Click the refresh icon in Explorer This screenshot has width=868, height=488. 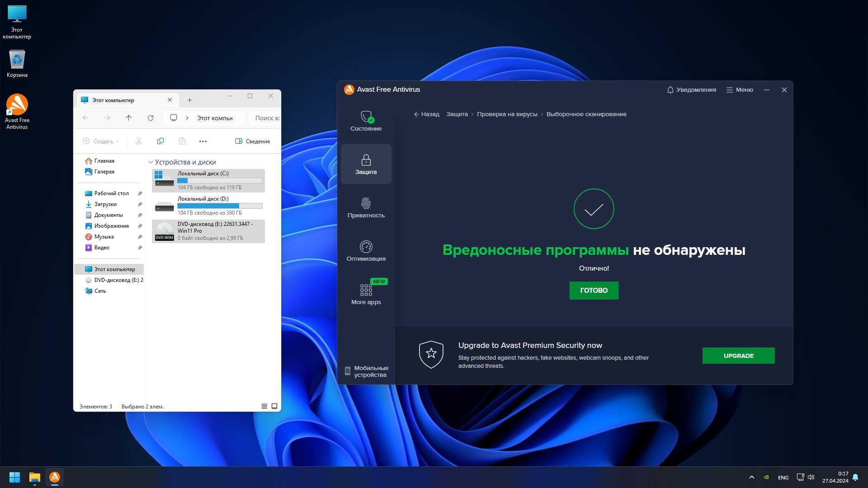pos(151,118)
